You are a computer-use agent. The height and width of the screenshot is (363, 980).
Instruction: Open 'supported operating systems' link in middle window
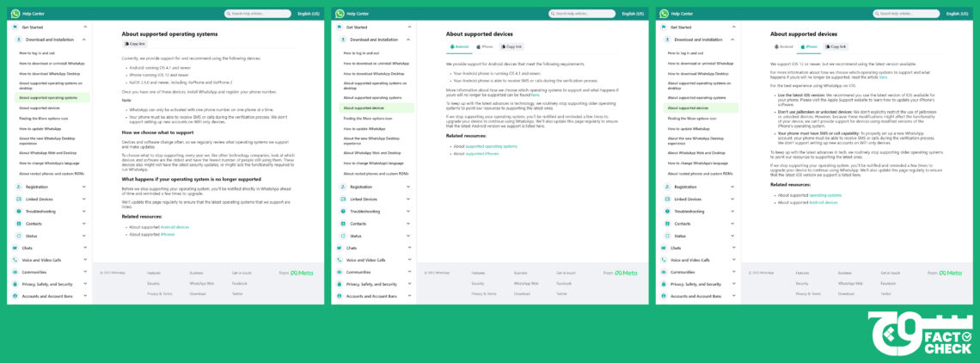491,146
